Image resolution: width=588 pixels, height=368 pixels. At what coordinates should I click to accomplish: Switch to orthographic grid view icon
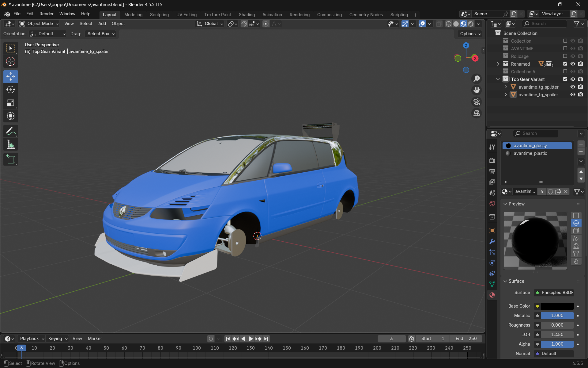(x=477, y=113)
